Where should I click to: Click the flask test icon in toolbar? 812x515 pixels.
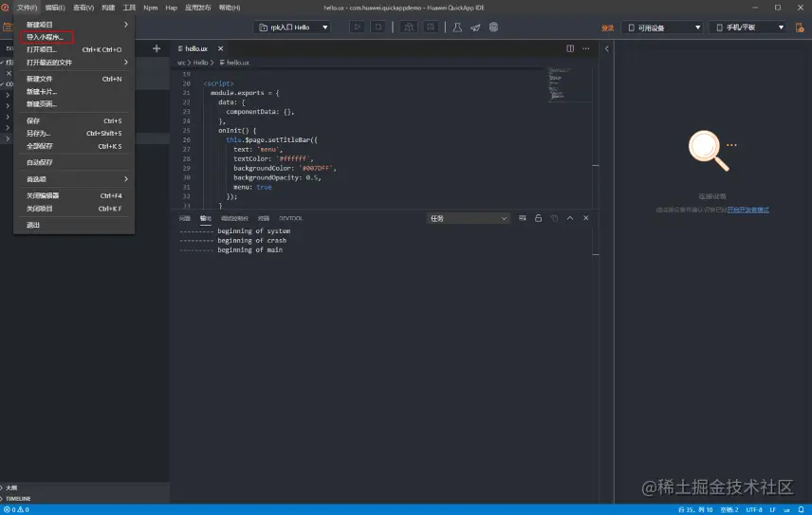click(457, 28)
